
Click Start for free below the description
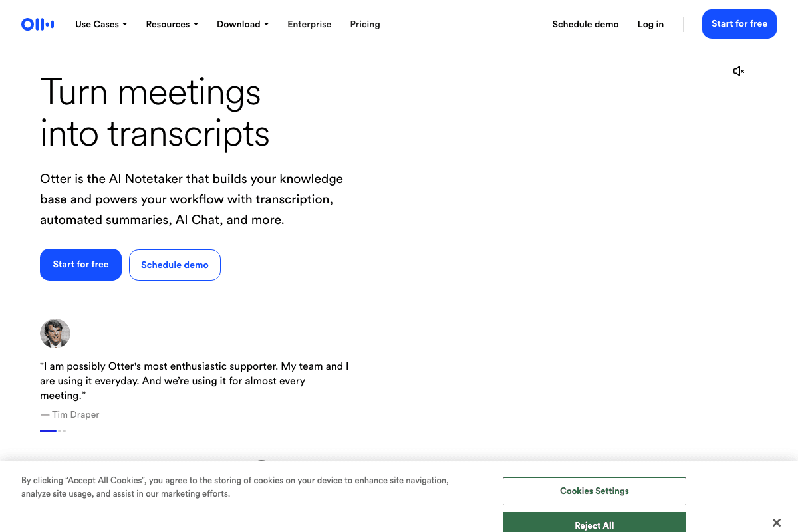[x=80, y=265]
